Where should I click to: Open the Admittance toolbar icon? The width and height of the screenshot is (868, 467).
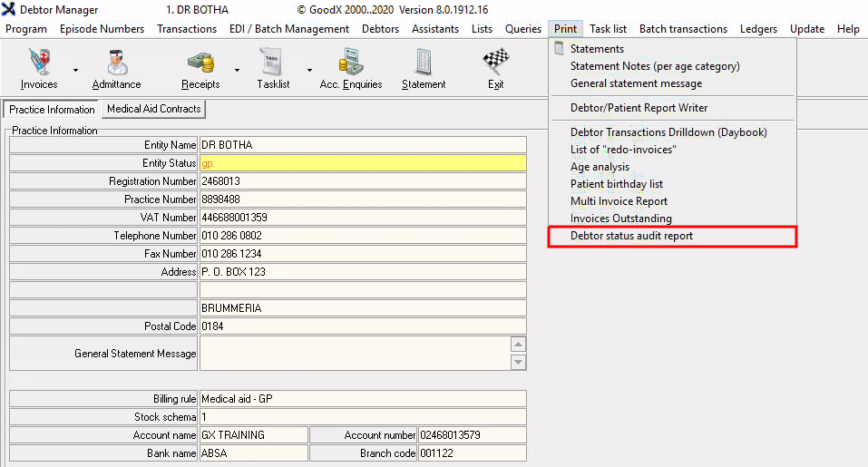[116, 63]
